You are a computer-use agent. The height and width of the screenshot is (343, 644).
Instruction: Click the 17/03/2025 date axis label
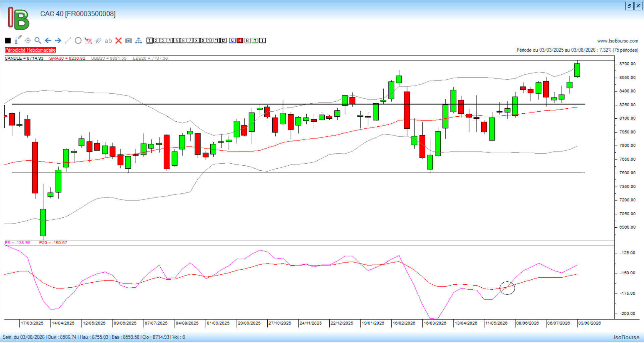point(32,323)
